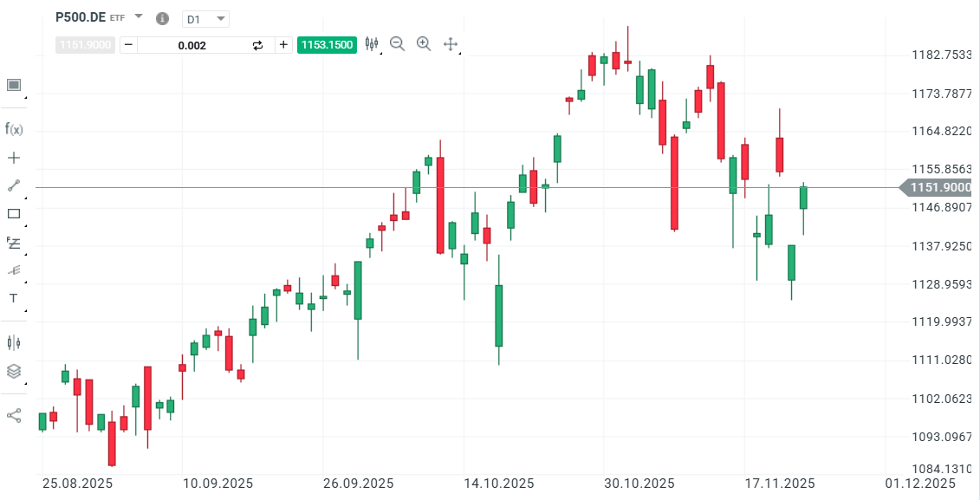
Task: Show P500.DE instrument info
Action: [162, 18]
